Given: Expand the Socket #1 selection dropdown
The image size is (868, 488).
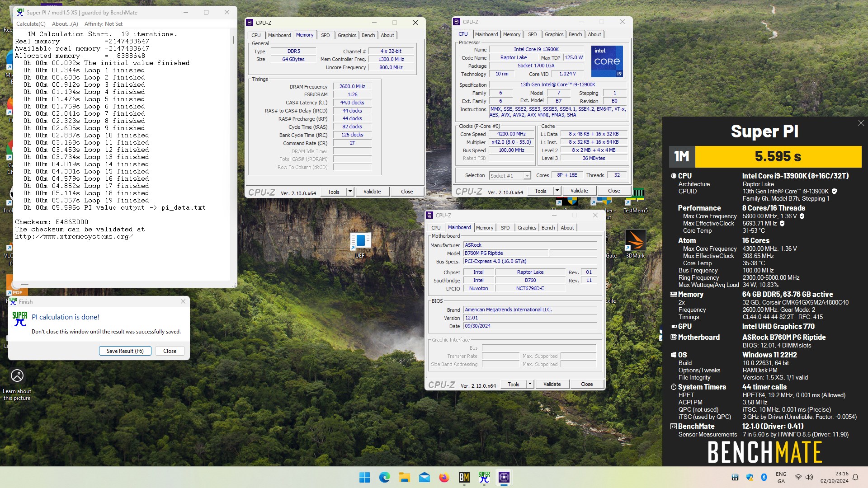Looking at the screenshot, I should [x=527, y=176].
